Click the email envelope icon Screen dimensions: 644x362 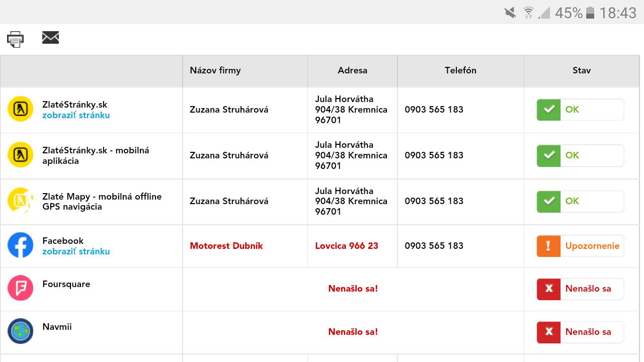50,37
